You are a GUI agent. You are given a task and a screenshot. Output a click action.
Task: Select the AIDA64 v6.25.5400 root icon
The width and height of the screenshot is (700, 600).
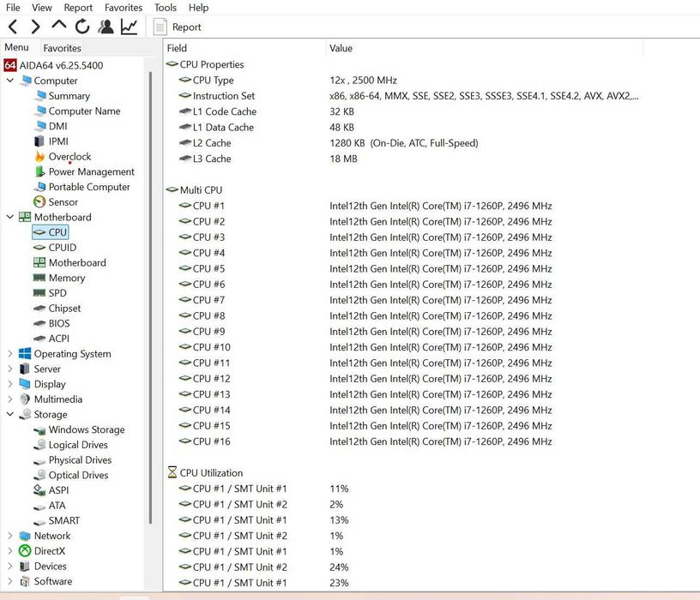[x=10, y=65]
